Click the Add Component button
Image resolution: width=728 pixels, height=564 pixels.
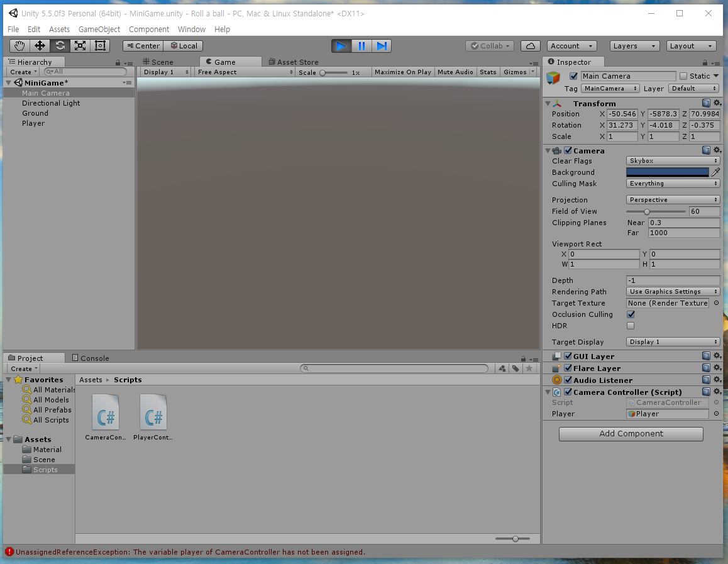[x=631, y=434]
